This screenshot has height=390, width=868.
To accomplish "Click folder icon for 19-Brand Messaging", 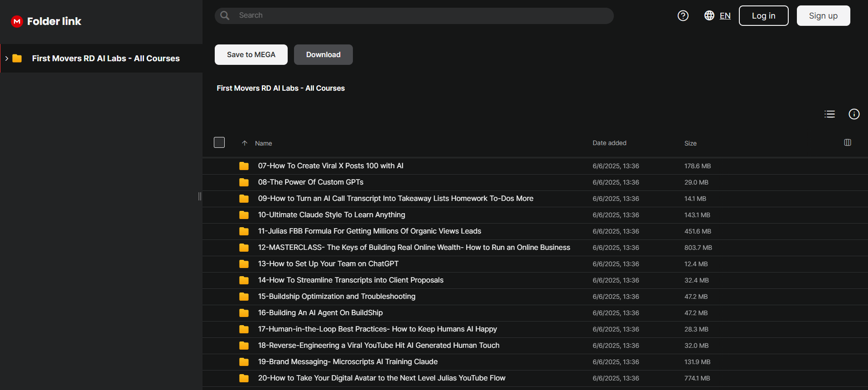I will [x=244, y=362].
